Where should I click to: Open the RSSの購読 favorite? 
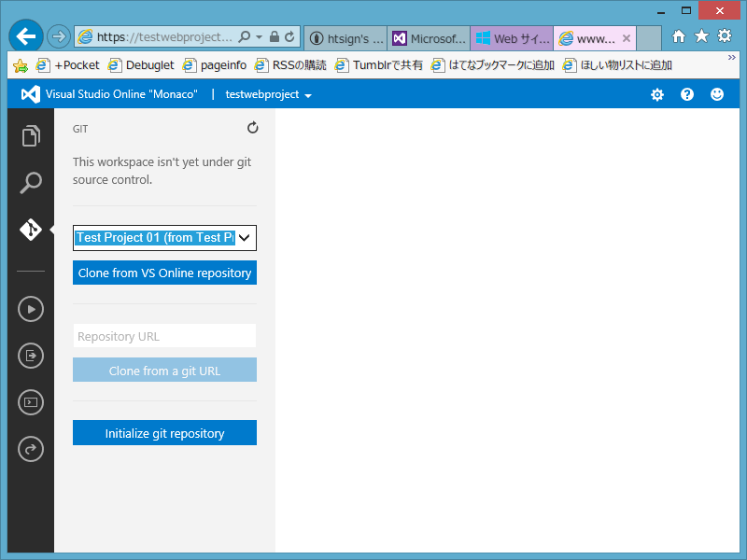290,65
